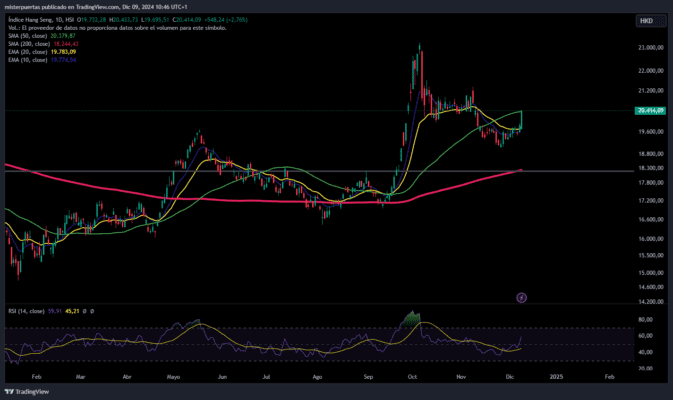673x400 pixels.
Task: Click the Mayo label on the time axis
Action: coord(173,377)
